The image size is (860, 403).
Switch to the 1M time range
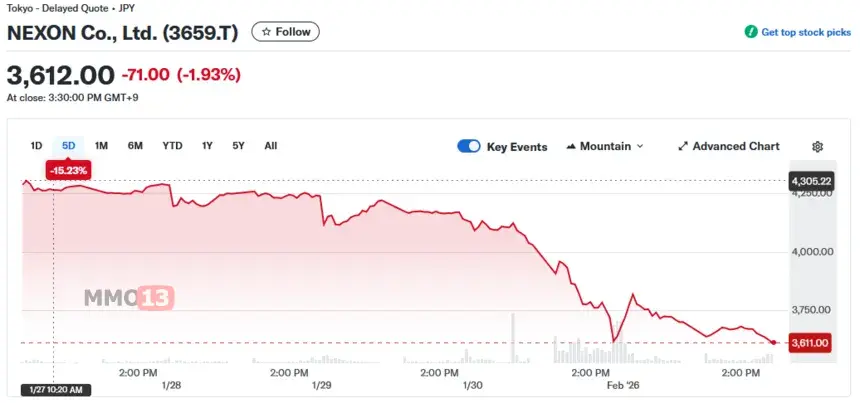101,146
